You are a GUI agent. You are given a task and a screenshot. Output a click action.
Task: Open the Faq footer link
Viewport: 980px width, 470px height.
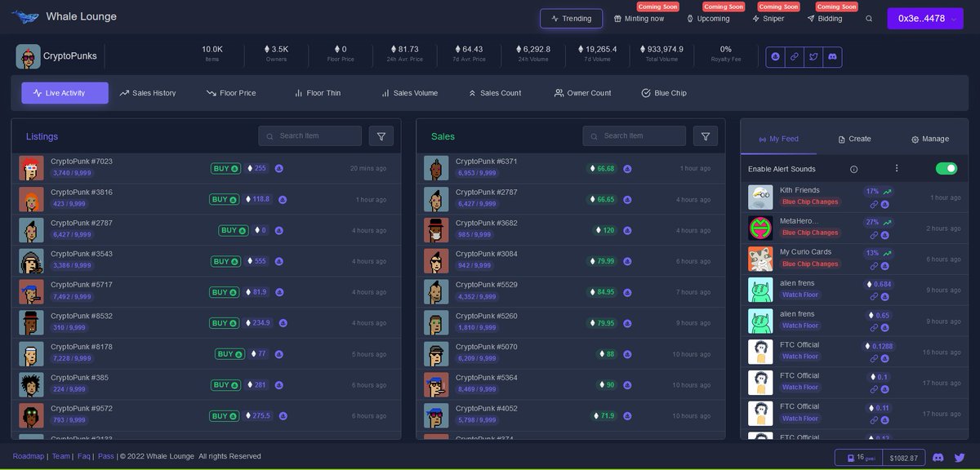pyautogui.click(x=84, y=456)
